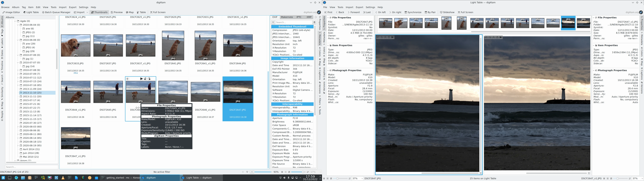Image resolution: width=644 pixels, height=181 pixels.
Task: Collapse left File Properties section
Action: click(x=328, y=18)
